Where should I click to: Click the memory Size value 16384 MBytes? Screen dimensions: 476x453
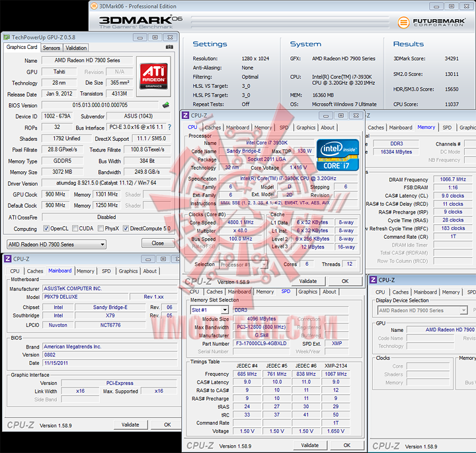(396, 152)
